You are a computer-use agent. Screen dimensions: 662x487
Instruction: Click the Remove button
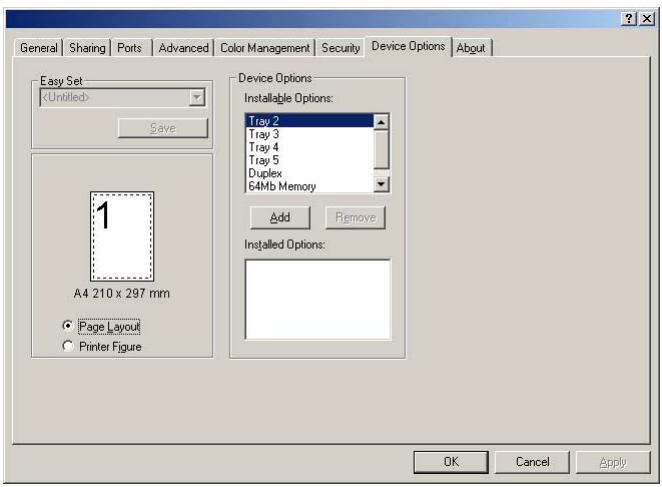(x=355, y=218)
